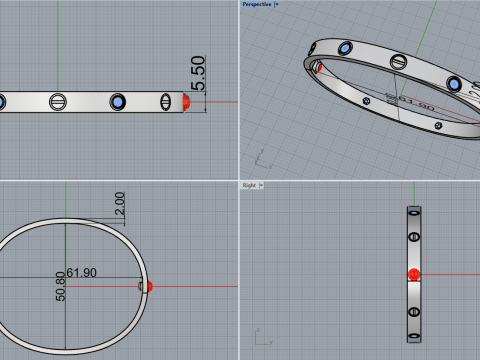The height and width of the screenshot is (360, 480).
Task: Select the 50.80 dimension text
Action: point(60,287)
